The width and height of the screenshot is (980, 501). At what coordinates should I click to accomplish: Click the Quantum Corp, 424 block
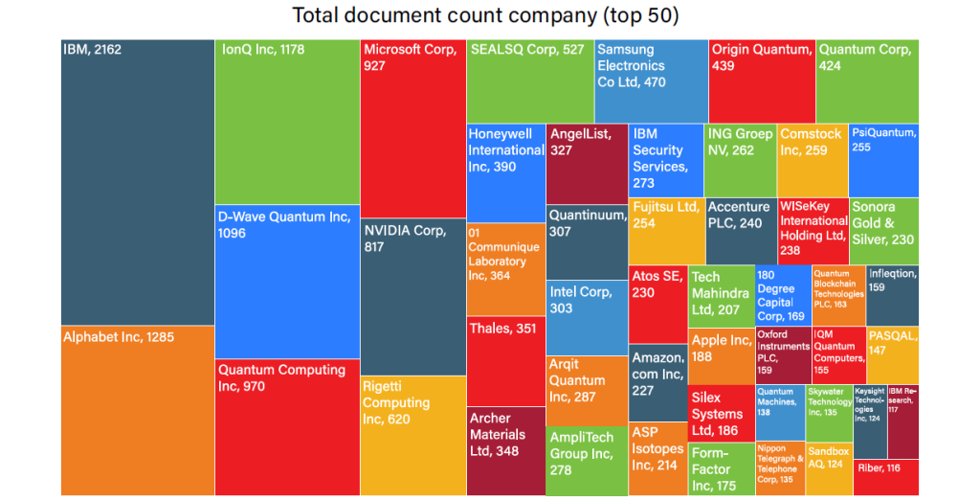(867, 81)
